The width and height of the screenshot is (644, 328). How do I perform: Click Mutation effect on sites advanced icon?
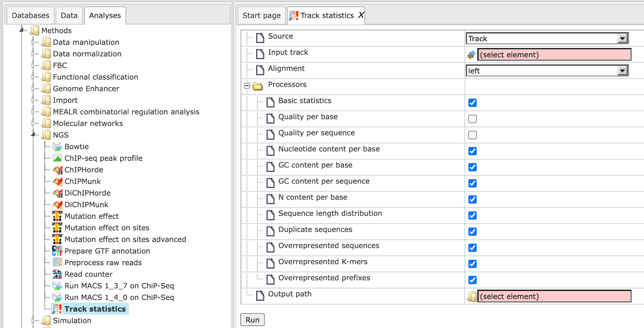[58, 240]
